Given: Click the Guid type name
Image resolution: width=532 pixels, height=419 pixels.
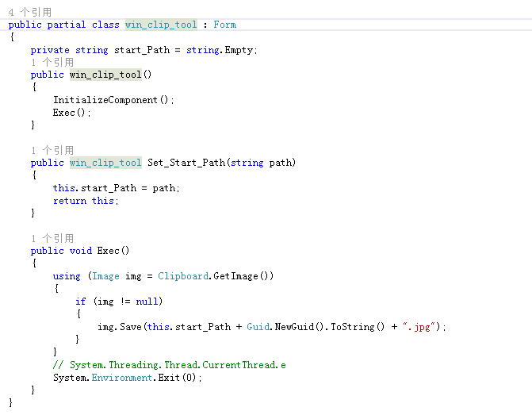Looking at the screenshot, I should (258, 327).
